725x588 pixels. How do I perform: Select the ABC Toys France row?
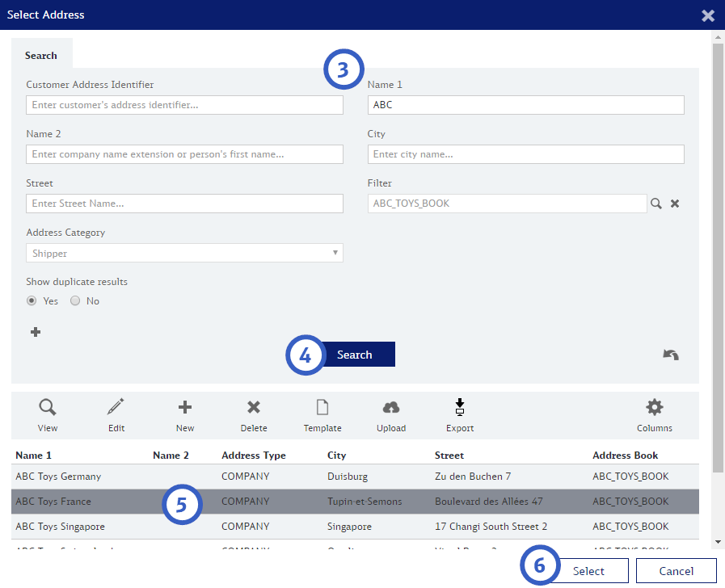(x=355, y=502)
